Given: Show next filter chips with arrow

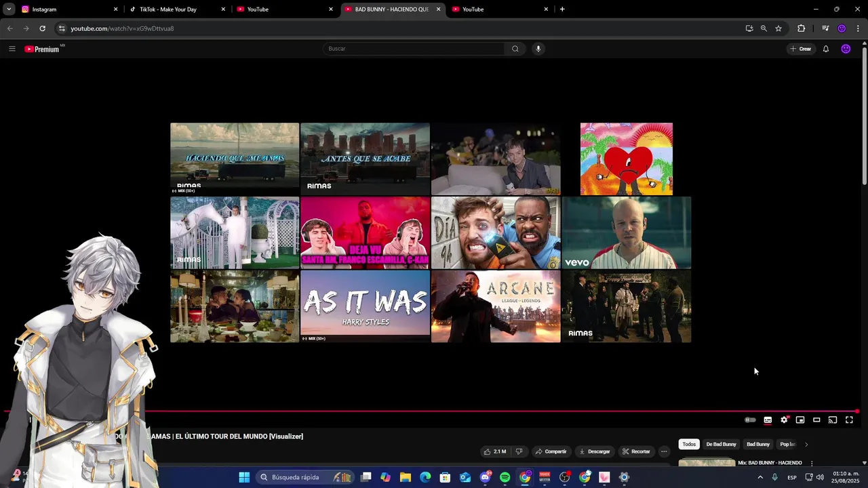Looking at the screenshot, I should (806, 445).
